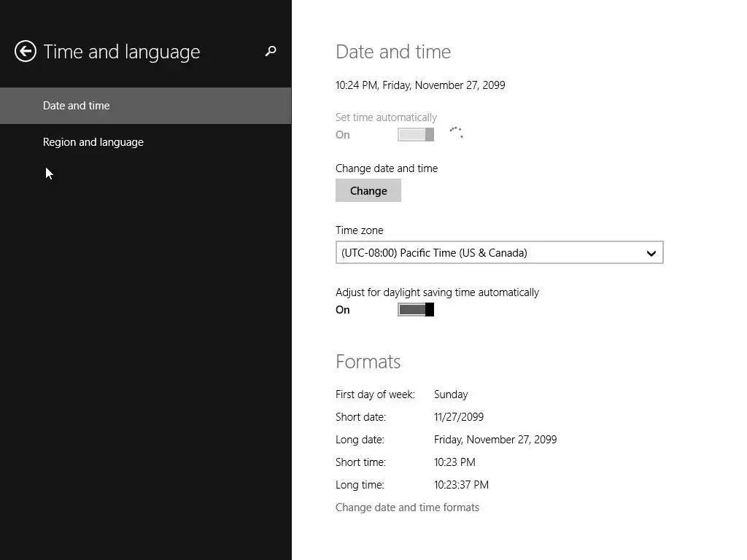Toggle the Set time automatically switch

pyautogui.click(x=416, y=134)
